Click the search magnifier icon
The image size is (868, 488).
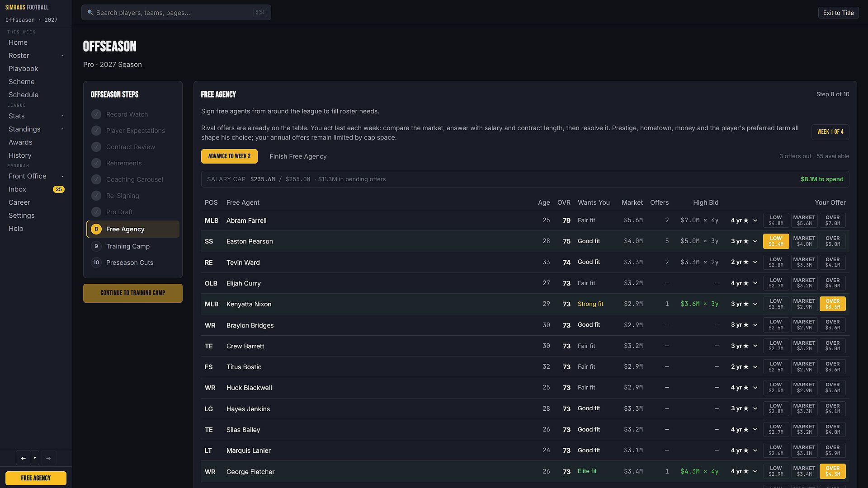[90, 13]
